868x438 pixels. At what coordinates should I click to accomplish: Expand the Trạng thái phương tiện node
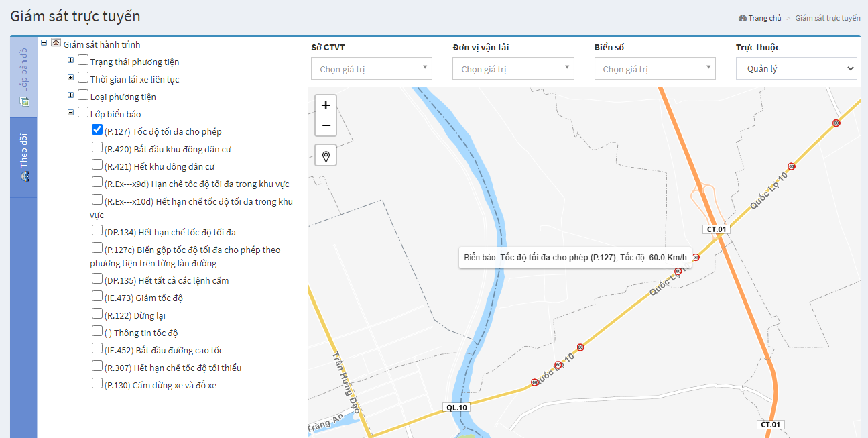(x=70, y=60)
